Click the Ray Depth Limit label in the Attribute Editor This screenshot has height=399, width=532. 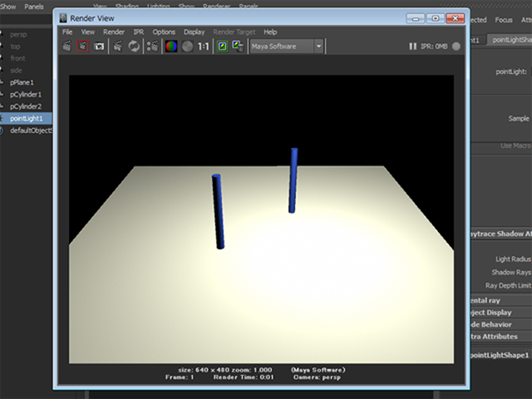click(x=508, y=285)
